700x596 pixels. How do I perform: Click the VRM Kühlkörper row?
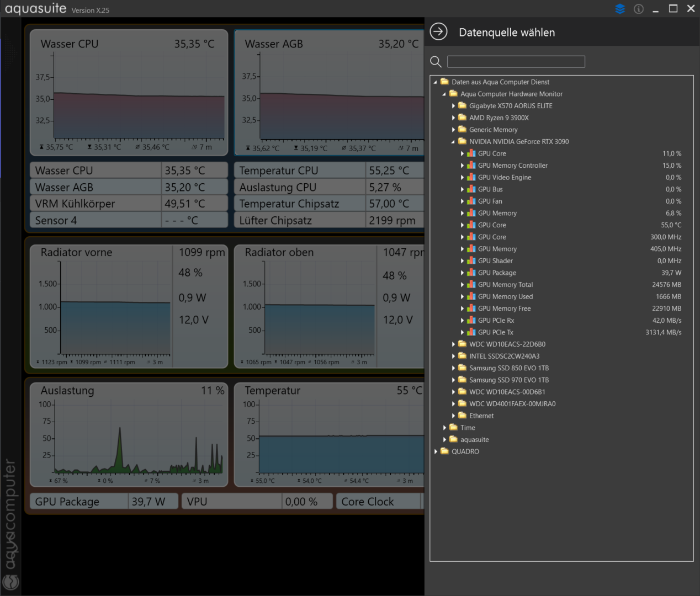point(129,203)
